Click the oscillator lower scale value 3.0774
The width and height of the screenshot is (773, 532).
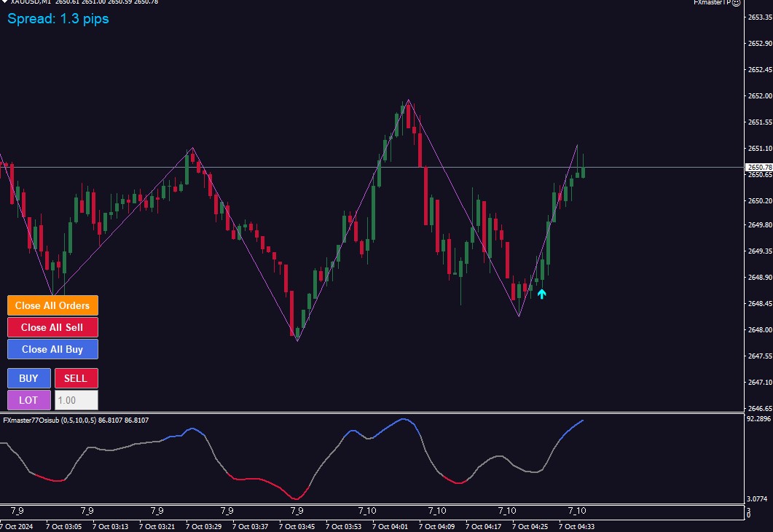click(x=757, y=499)
